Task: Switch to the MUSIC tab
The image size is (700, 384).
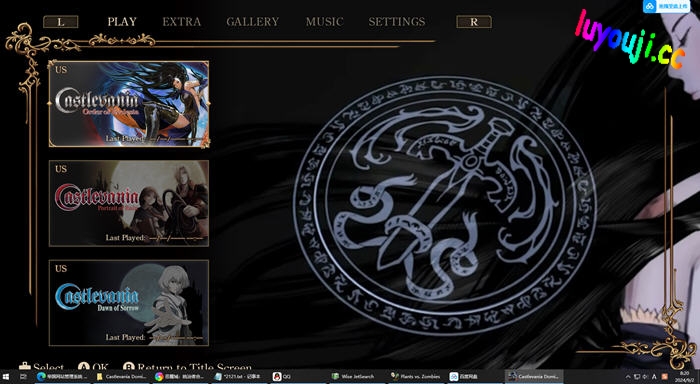Action: coord(325,21)
